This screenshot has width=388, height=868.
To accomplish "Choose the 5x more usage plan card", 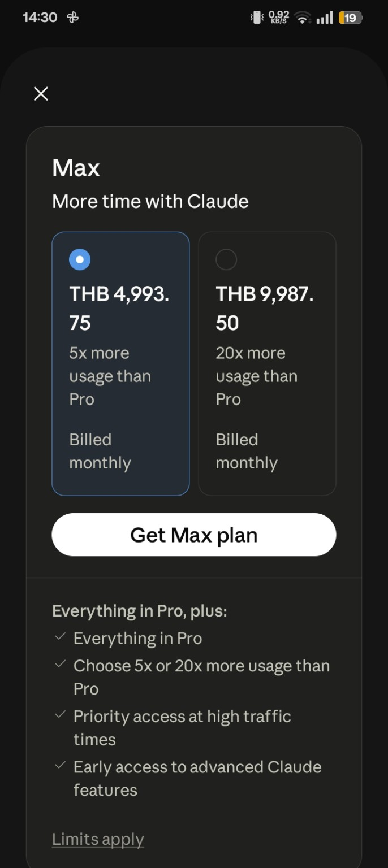I will (120, 364).
